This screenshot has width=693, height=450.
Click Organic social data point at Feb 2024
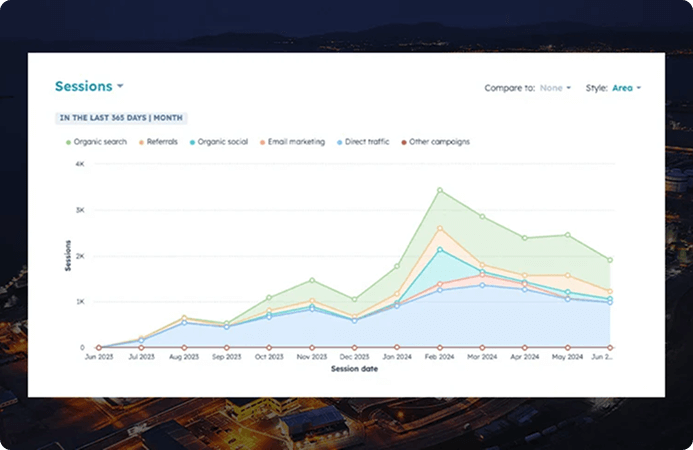(x=440, y=249)
